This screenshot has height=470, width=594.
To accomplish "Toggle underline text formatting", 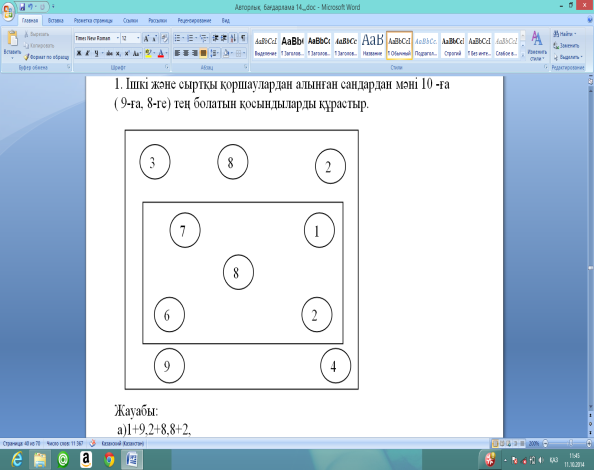I will [96, 53].
